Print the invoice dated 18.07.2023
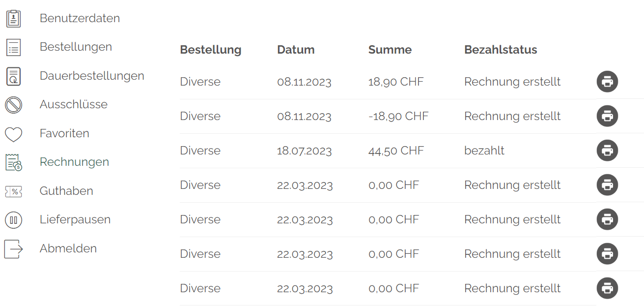644x306 pixels. pyautogui.click(x=607, y=151)
